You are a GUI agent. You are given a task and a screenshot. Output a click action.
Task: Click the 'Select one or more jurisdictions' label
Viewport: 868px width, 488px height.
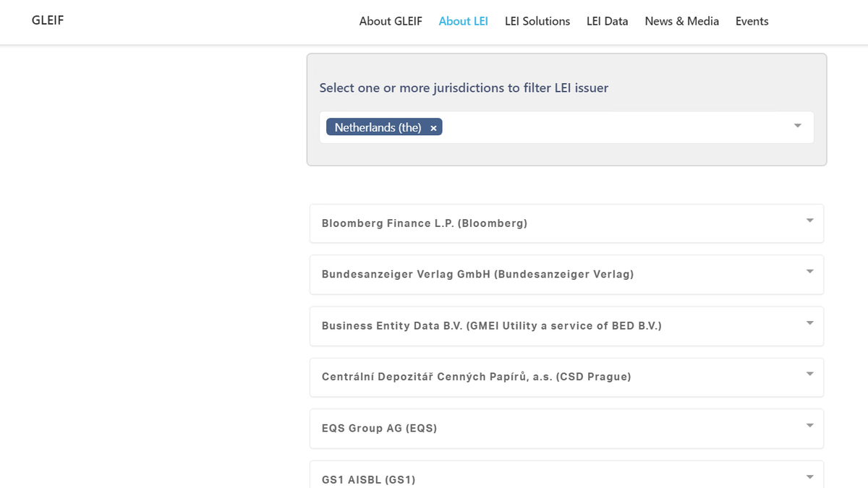(x=464, y=88)
